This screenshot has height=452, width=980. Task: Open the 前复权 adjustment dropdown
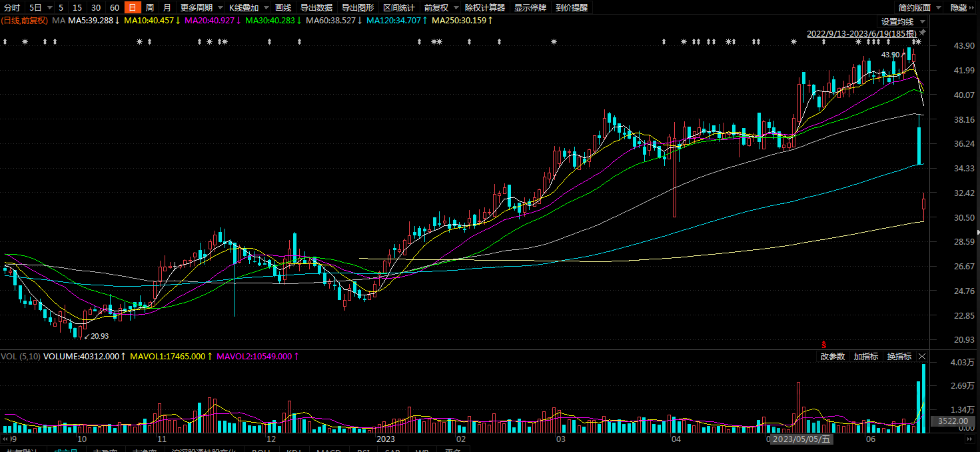[441, 8]
